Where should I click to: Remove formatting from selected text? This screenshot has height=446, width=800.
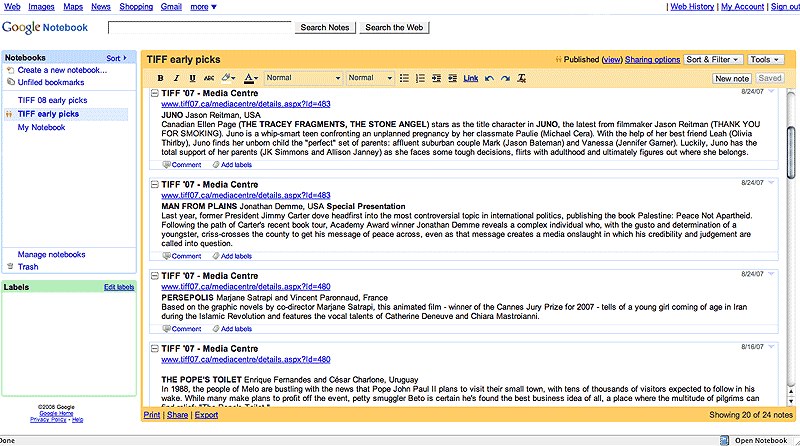pyautogui.click(x=521, y=78)
